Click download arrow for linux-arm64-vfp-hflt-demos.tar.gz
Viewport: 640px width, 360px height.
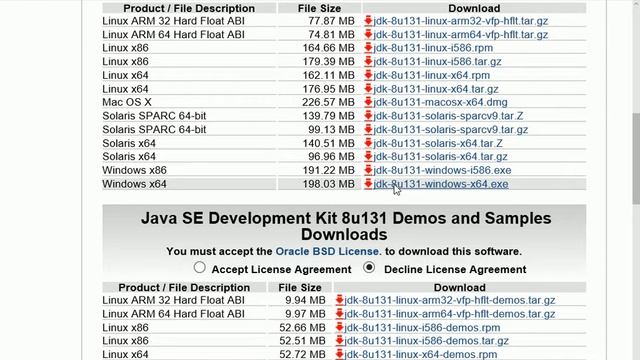pyautogui.click(x=339, y=313)
